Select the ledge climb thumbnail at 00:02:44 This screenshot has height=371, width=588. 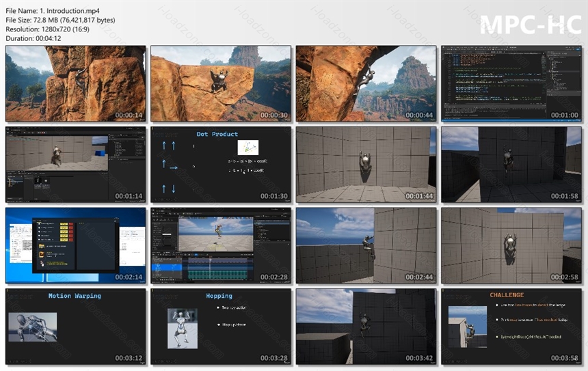pos(366,245)
